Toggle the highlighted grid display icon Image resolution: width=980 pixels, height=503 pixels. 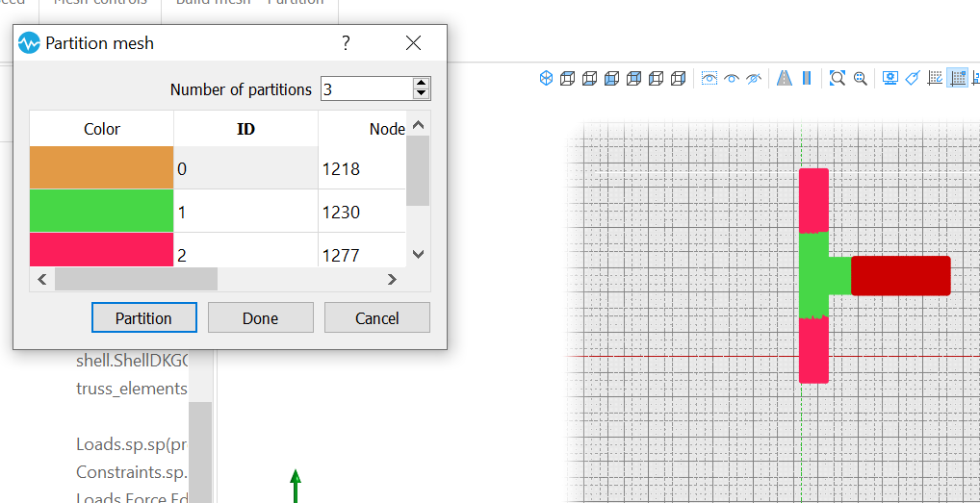[957, 78]
